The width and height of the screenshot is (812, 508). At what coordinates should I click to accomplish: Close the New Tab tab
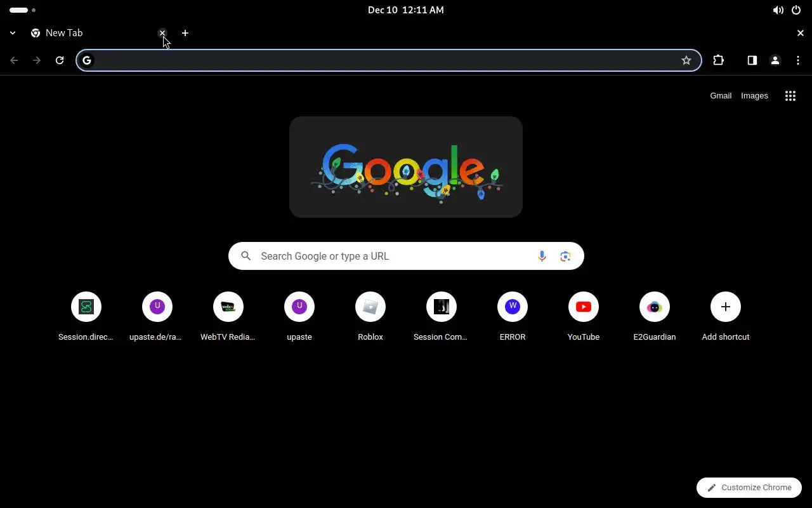[162, 33]
